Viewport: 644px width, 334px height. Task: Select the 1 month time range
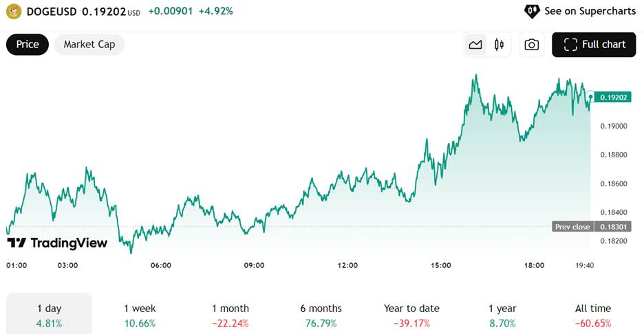coord(230,315)
